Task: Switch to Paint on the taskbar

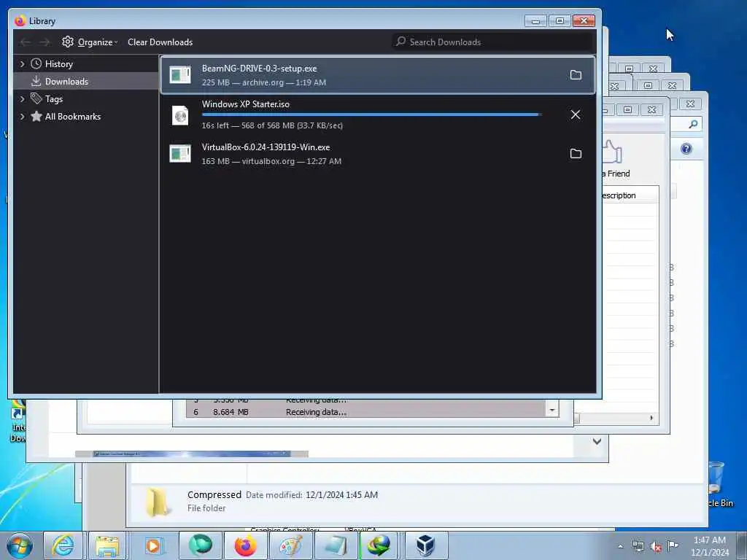Action: pyautogui.click(x=290, y=545)
